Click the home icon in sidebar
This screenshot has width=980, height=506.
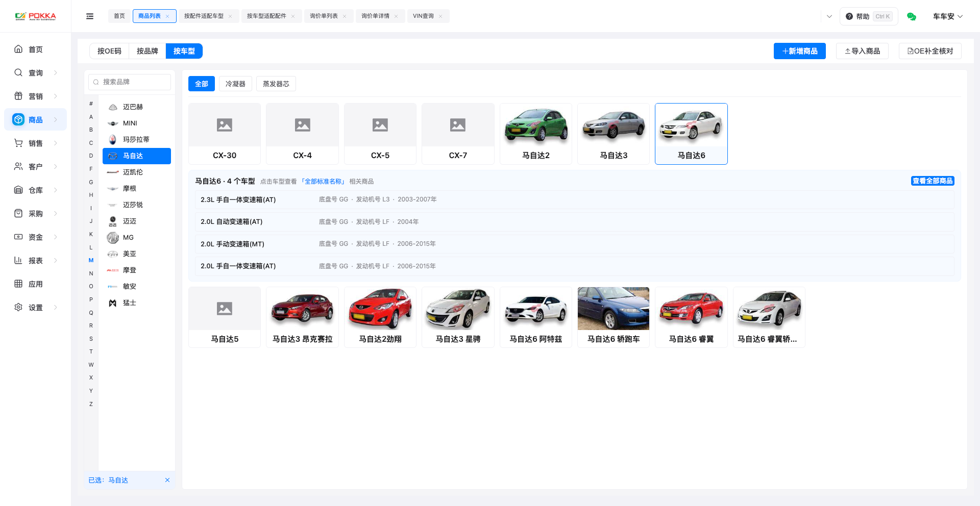(18, 49)
